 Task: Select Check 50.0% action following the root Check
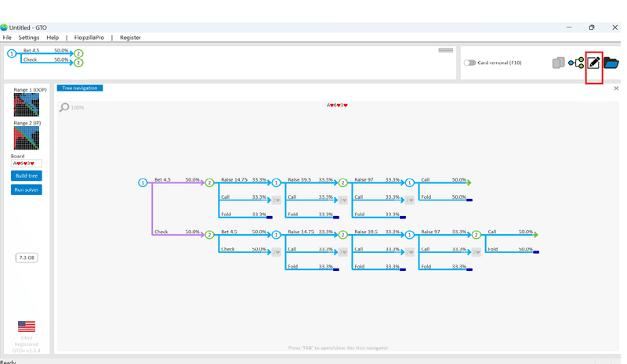(x=244, y=250)
